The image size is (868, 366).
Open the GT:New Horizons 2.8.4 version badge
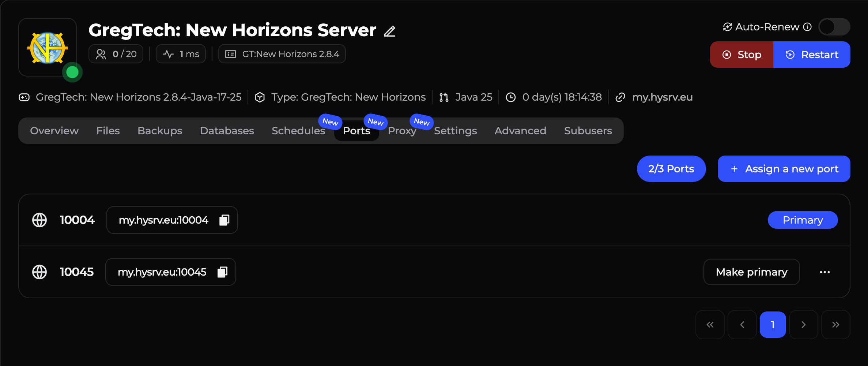click(282, 54)
